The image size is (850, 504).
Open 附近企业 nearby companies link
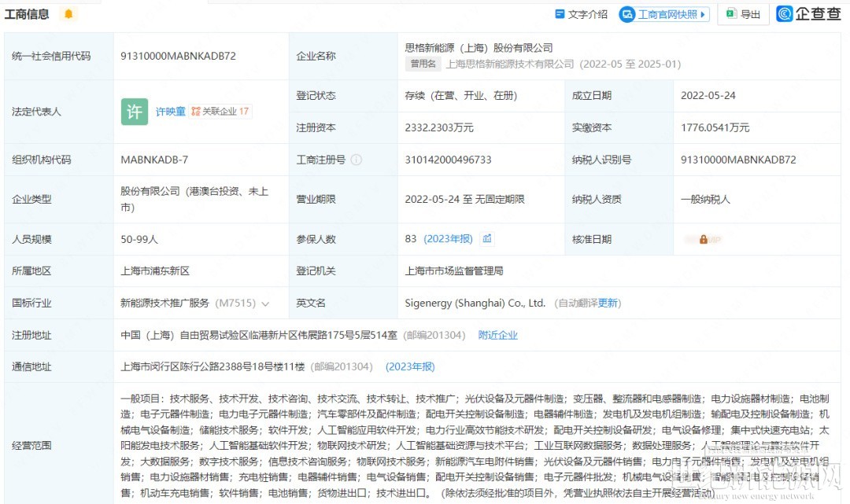(497, 335)
